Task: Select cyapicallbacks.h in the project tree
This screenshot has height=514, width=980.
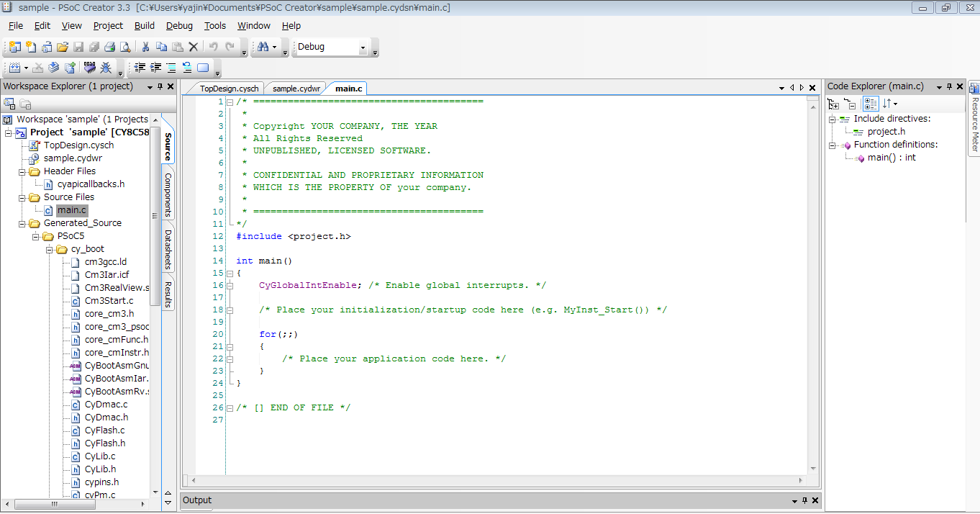Action: pos(91,184)
